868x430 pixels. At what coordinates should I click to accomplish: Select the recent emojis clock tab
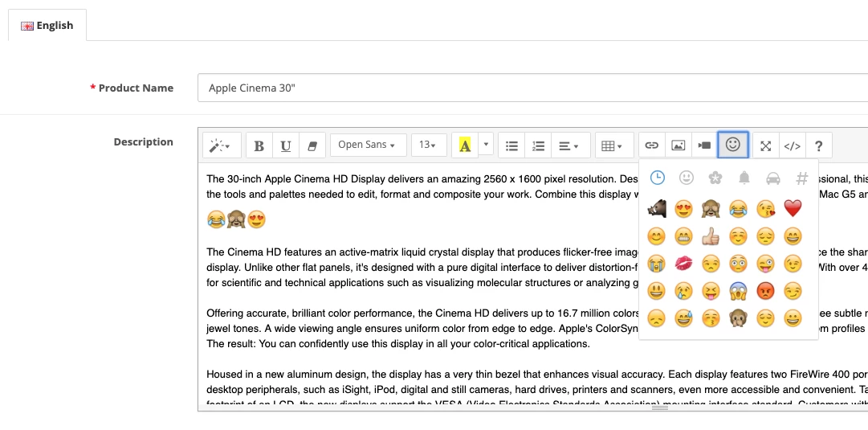pyautogui.click(x=657, y=178)
